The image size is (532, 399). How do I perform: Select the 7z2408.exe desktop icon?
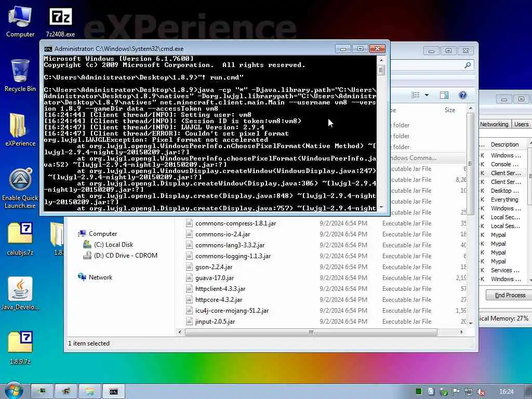[x=60, y=22]
